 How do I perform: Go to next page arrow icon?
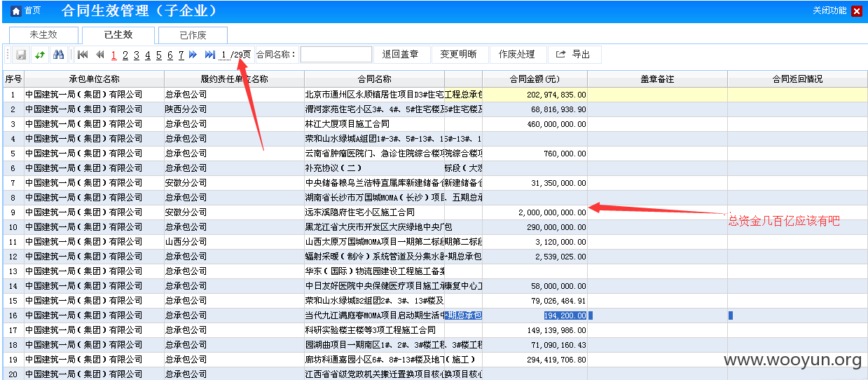193,55
